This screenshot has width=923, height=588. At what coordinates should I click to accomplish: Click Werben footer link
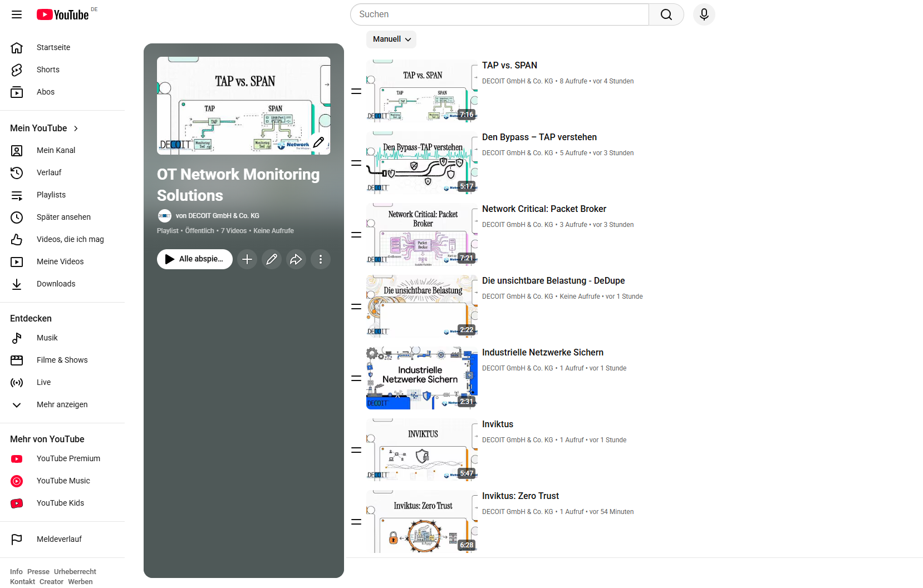pos(80,582)
